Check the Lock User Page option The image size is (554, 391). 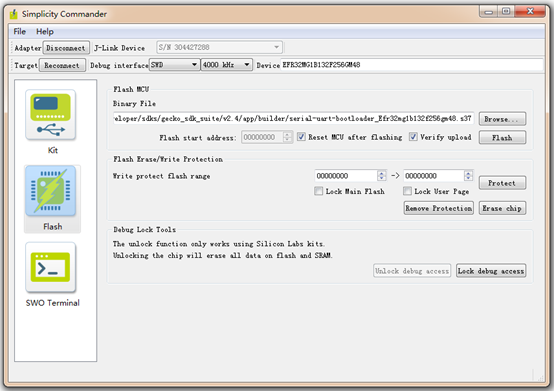pyautogui.click(x=407, y=191)
